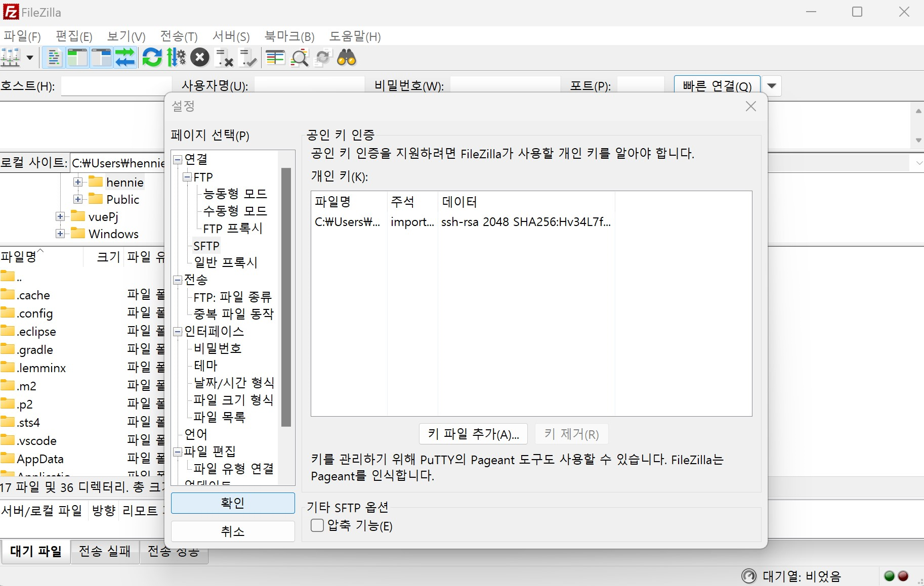Select .gradle folder in file list

pos(35,350)
